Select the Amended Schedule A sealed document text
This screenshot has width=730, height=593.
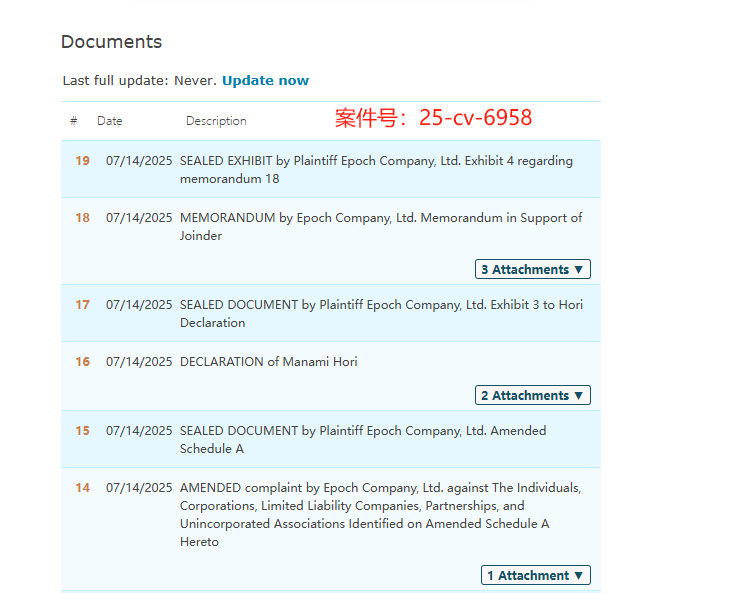point(363,439)
